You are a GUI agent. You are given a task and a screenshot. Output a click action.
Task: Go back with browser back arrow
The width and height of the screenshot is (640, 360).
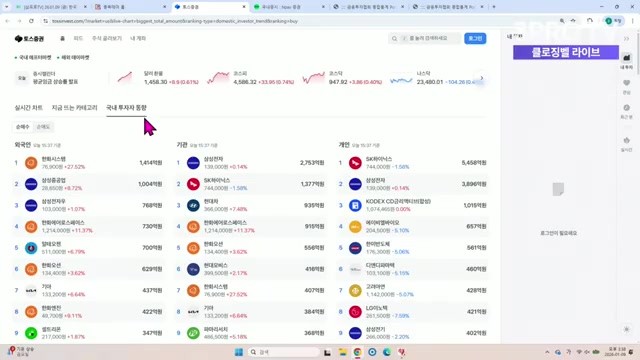pos(7,21)
